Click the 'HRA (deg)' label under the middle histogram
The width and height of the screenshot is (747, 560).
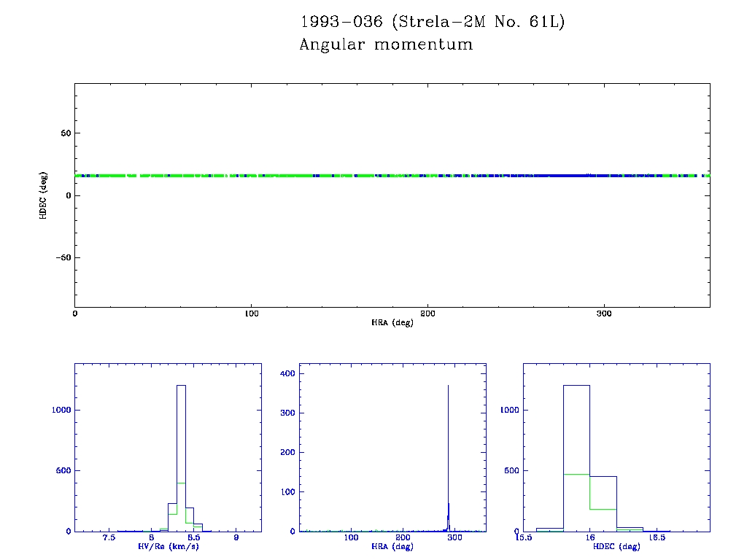[392, 546]
